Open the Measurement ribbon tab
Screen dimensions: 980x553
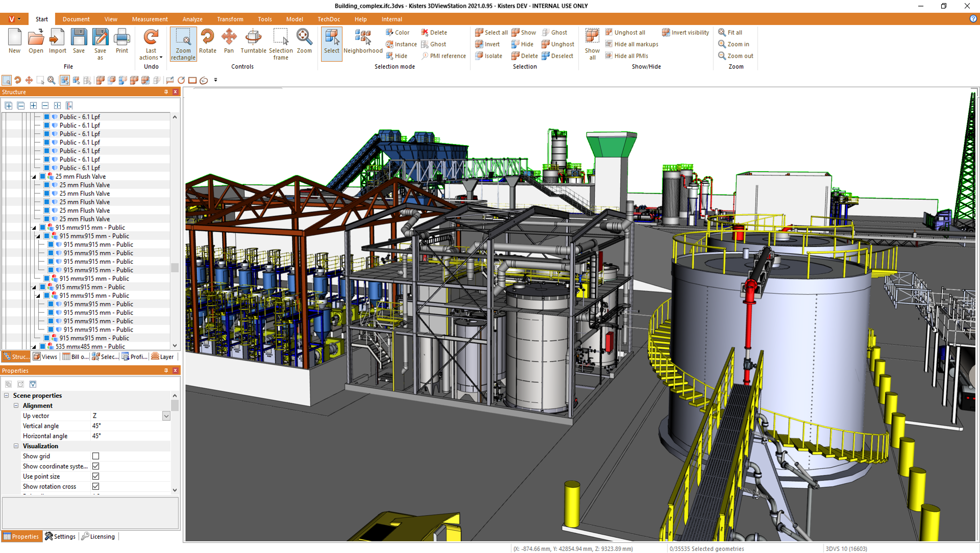[x=149, y=19]
